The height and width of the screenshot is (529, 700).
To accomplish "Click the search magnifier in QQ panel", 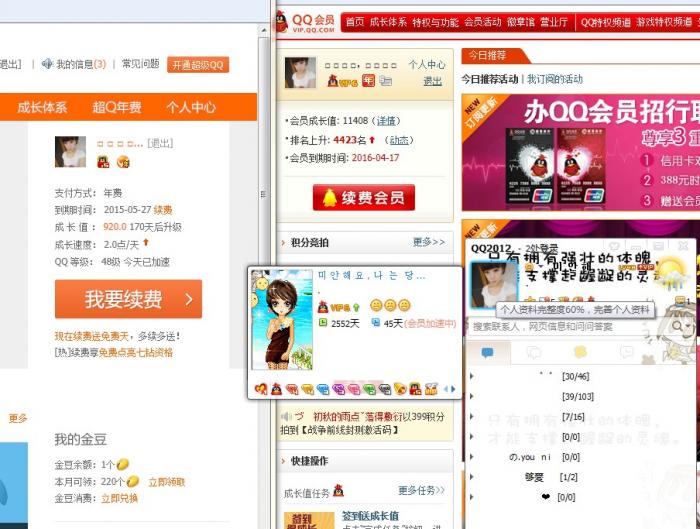I will coord(678,326).
